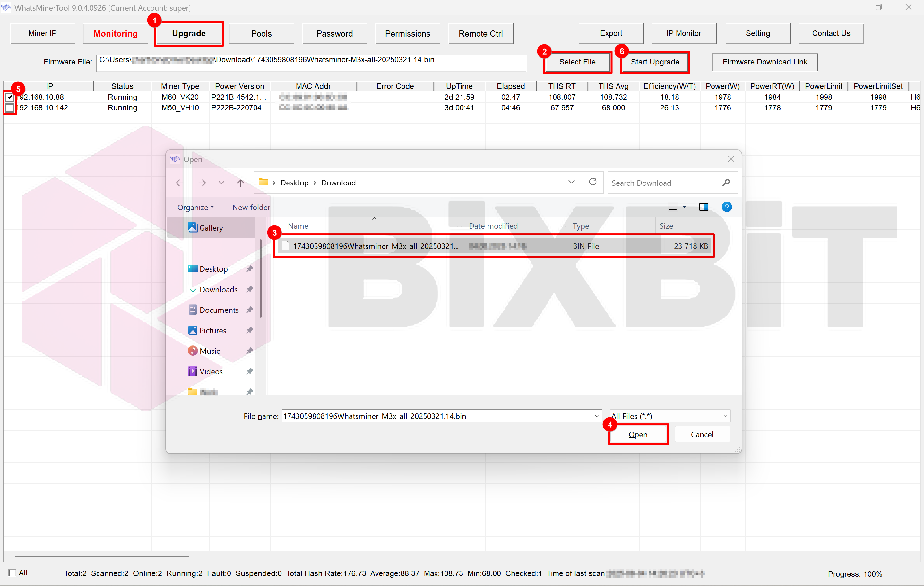Viewport: 924px width, 586px height.
Task: Switch to the Pools tab
Action: coord(262,34)
